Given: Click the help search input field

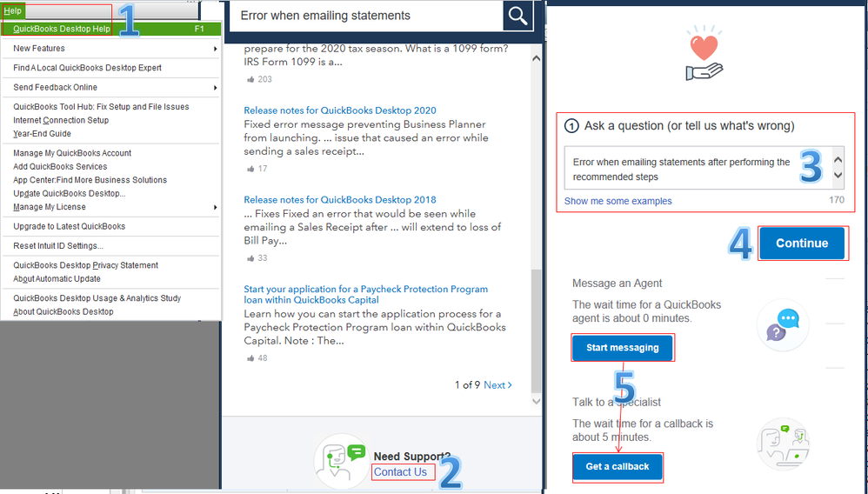Looking at the screenshot, I should [365, 16].
